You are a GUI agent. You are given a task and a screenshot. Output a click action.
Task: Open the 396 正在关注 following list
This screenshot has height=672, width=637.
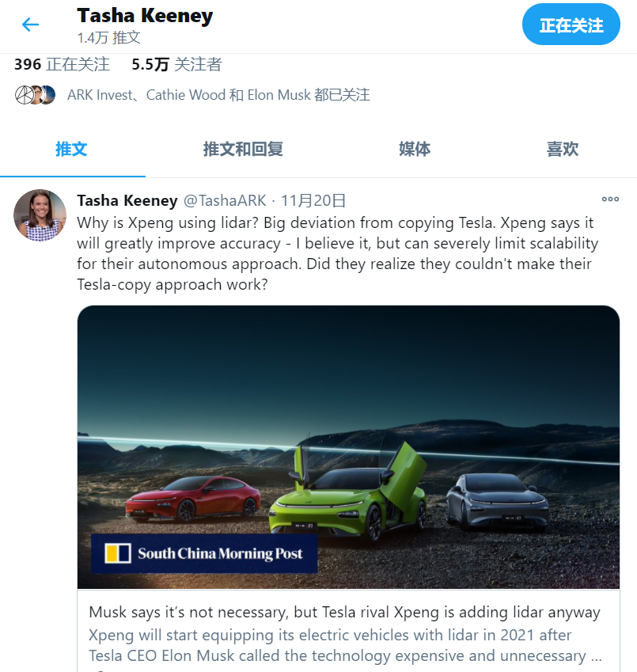(x=62, y=65)
